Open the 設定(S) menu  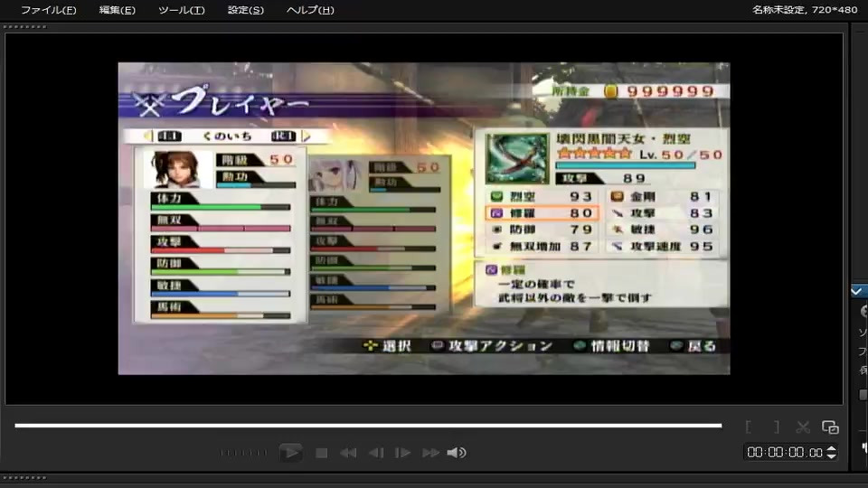coord(246,10)
